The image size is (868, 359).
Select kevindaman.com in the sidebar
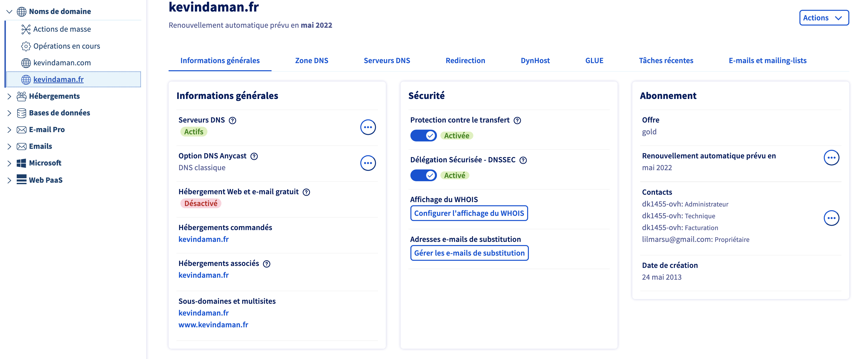(62, 63)
